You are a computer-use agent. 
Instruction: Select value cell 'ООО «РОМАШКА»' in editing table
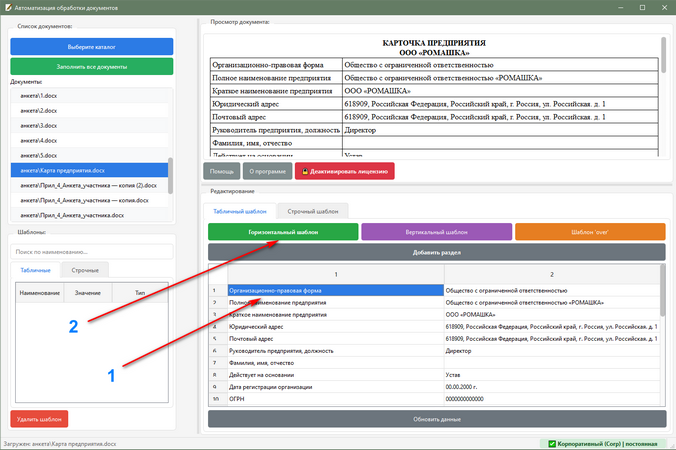[x=552, y=315]
